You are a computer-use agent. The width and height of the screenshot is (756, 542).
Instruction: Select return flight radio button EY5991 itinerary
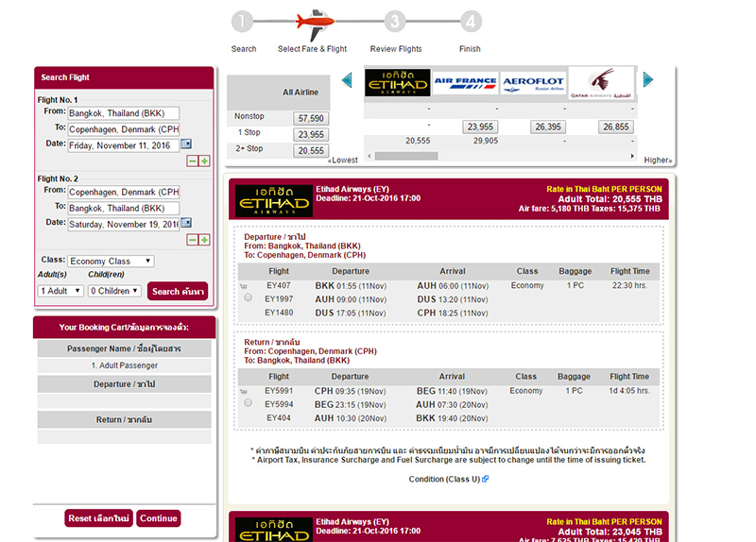[248, 403]
